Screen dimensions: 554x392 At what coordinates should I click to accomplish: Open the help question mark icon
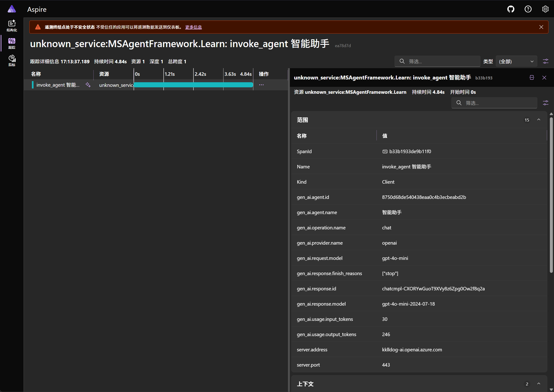point(528,9)
